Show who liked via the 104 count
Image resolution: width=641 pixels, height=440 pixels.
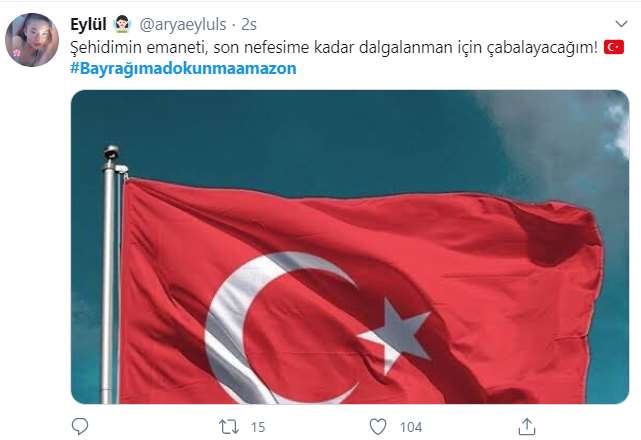point(411,427)
